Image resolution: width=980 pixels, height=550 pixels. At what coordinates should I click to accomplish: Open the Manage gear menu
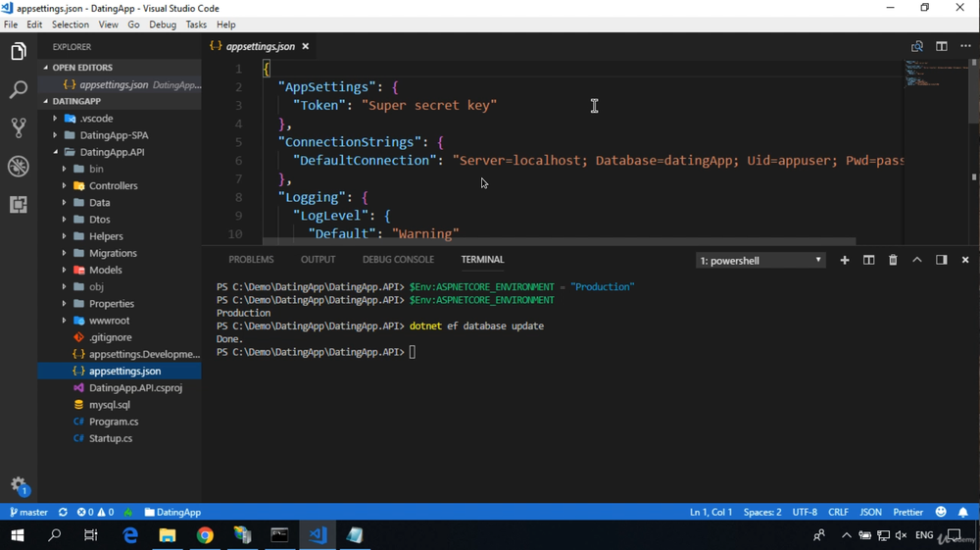pos(19,485)
